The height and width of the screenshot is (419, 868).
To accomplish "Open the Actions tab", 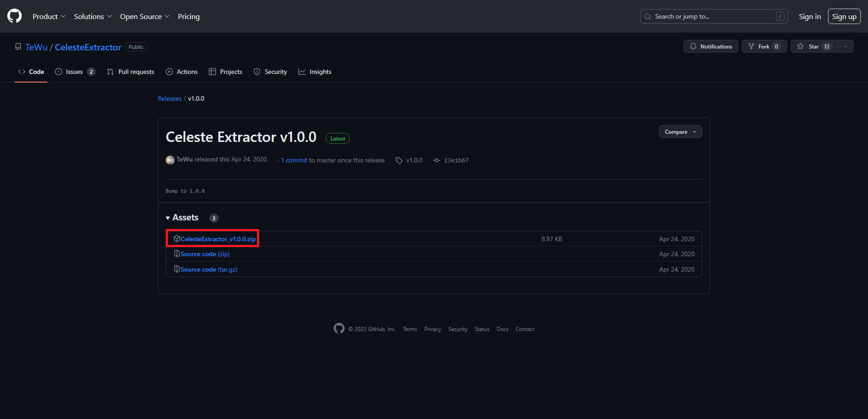I will click(182, 72).
